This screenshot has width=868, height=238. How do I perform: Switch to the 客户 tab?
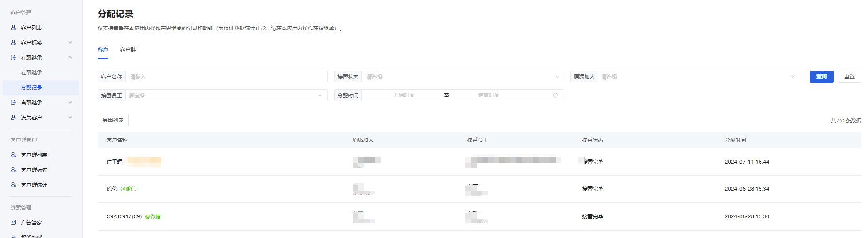pos(103,50)
